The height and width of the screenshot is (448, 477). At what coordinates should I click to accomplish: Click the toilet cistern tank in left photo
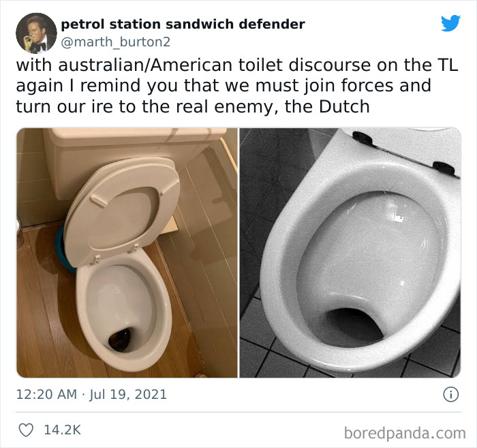134,158
